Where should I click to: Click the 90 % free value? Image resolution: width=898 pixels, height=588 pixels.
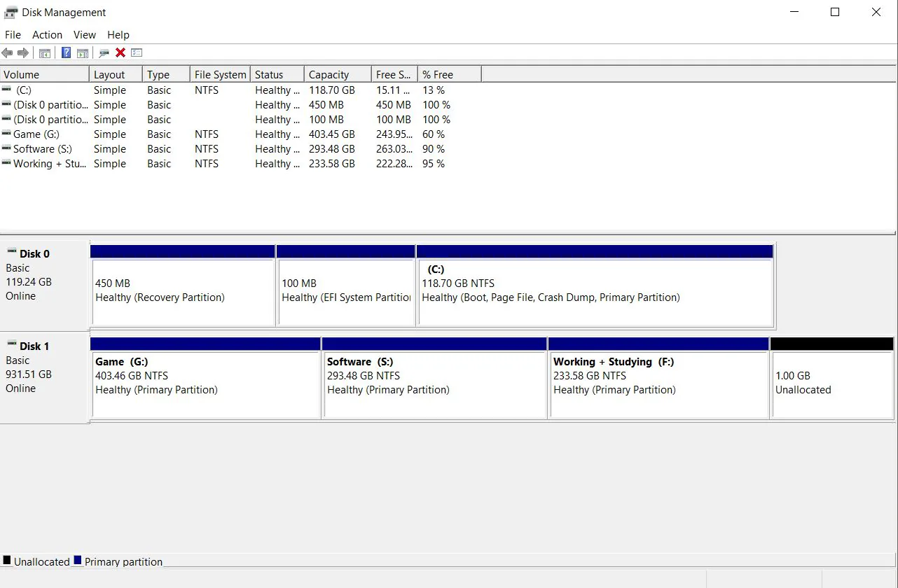[434, 149]
